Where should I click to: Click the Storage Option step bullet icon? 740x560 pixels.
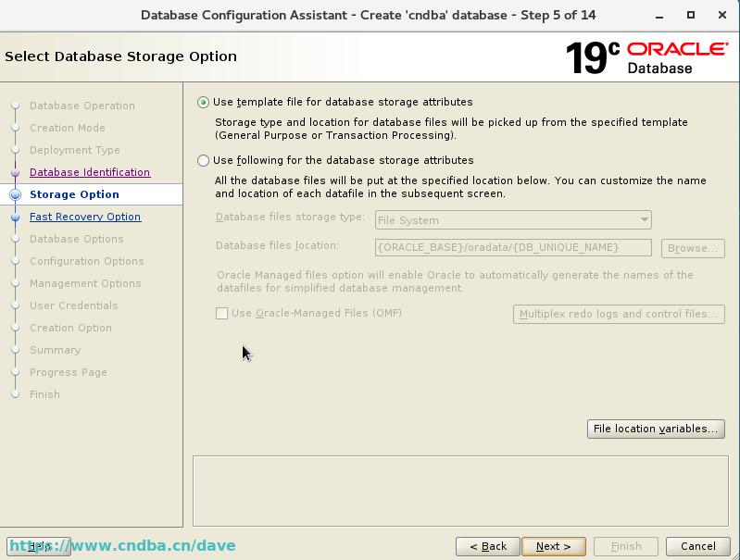15,195
